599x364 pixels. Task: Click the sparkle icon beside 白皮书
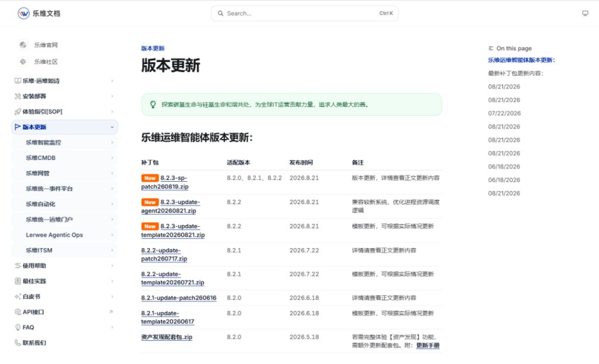(x=18, y=296)
